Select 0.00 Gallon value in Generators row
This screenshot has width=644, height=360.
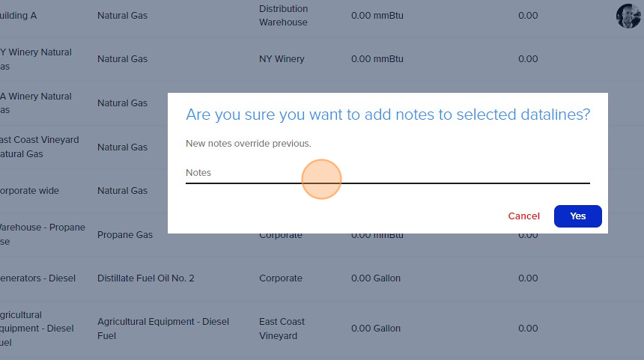click(x=376, y=278)
